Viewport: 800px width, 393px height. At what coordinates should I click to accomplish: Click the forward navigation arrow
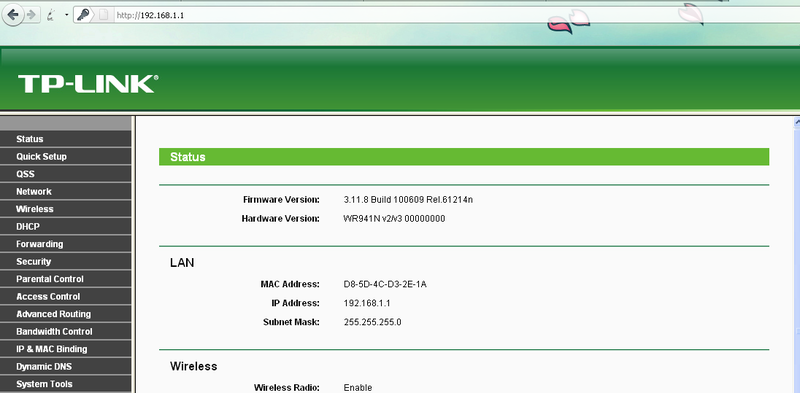pyautogui.click(x=31, y=15)
